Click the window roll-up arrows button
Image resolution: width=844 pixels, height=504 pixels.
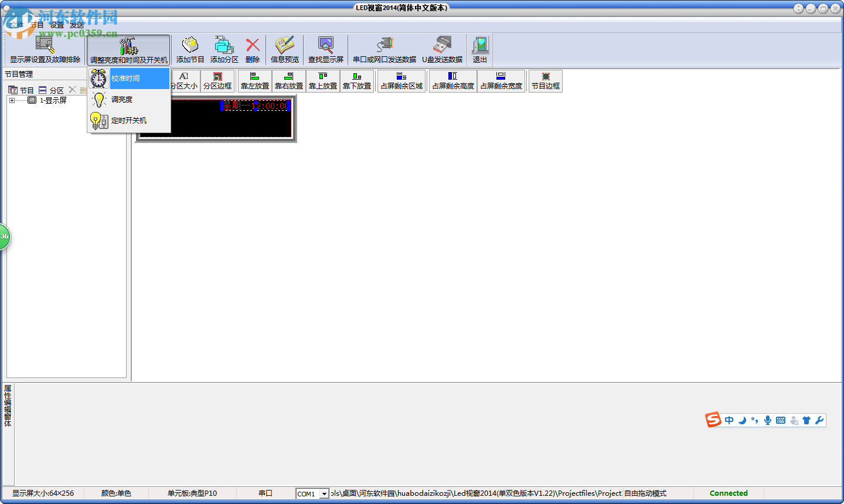coord(799,8)
